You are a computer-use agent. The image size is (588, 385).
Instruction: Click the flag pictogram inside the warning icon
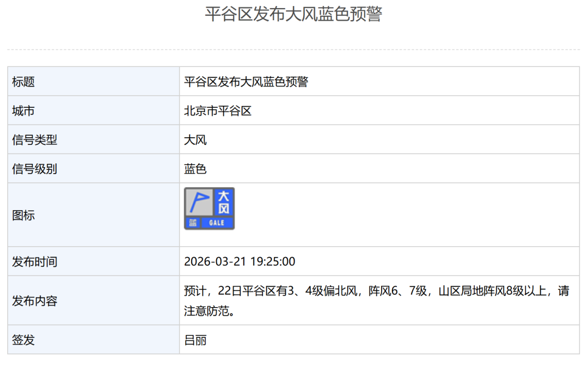pyautogui.click(x=199, y=201)
